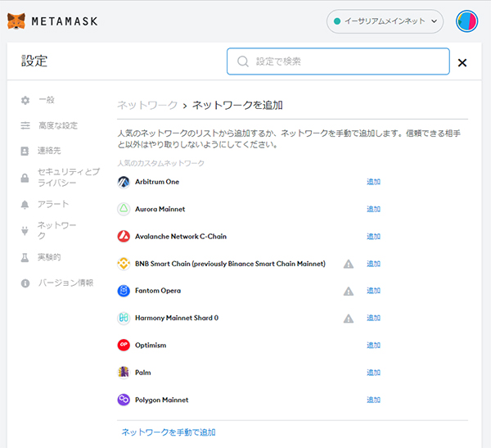Click warning triangle on Harmony row
This screenshot has width=491, height=448.
point(349,319)
